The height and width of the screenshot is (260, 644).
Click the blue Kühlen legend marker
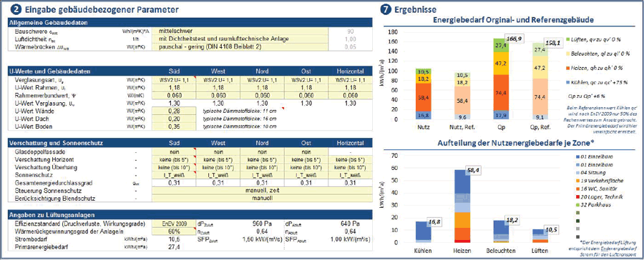pyautogui.click(x=566, y=81)
